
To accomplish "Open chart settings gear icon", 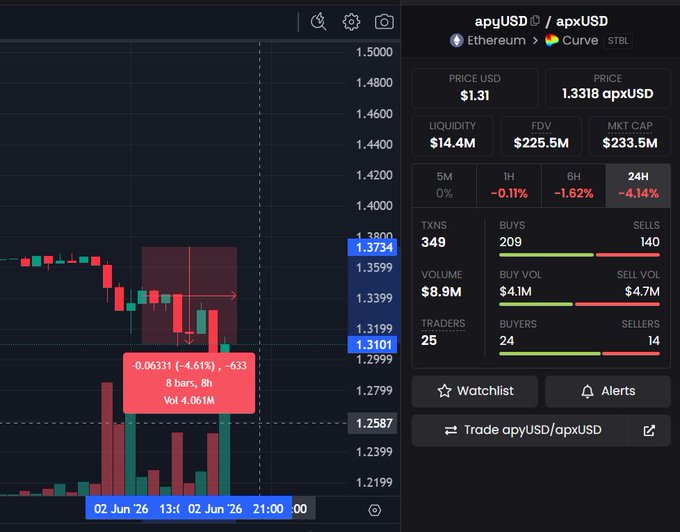I will [351, 22].
